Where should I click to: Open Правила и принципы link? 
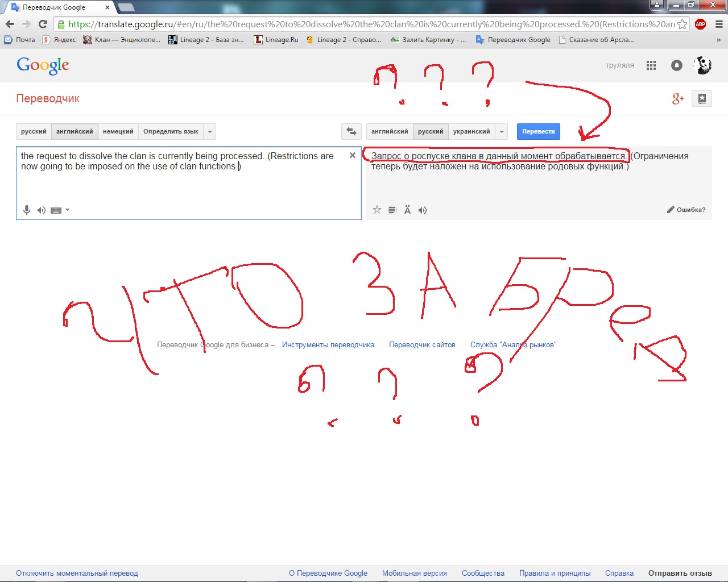[555, 573]
